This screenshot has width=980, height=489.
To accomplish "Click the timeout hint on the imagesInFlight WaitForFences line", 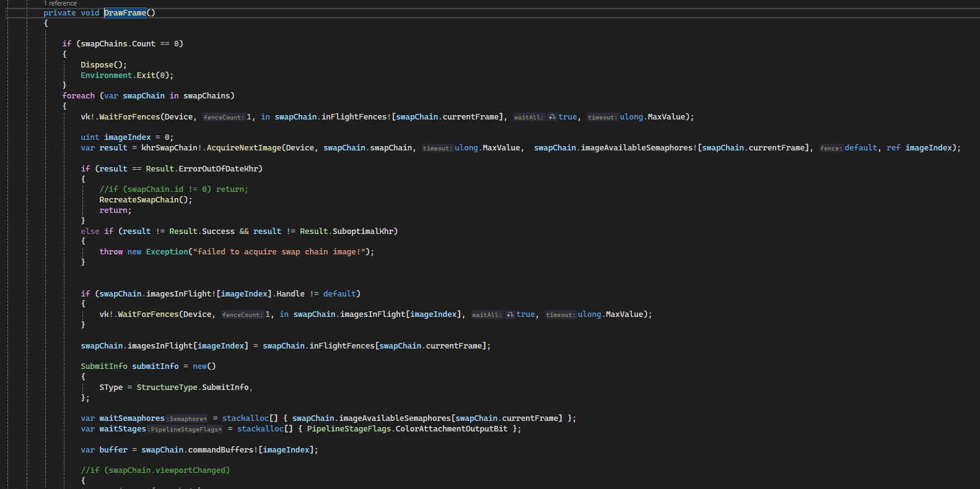I will tap(560, 314).
